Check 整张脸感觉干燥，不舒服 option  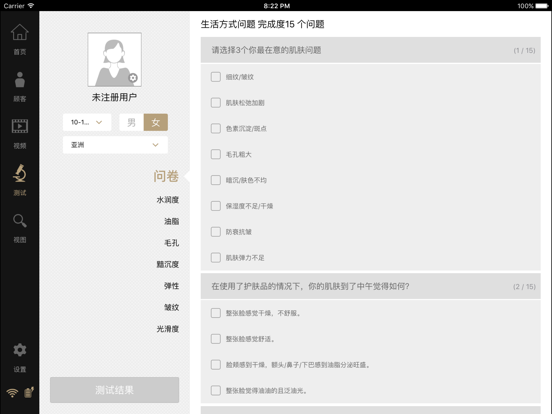pos(216,313)
